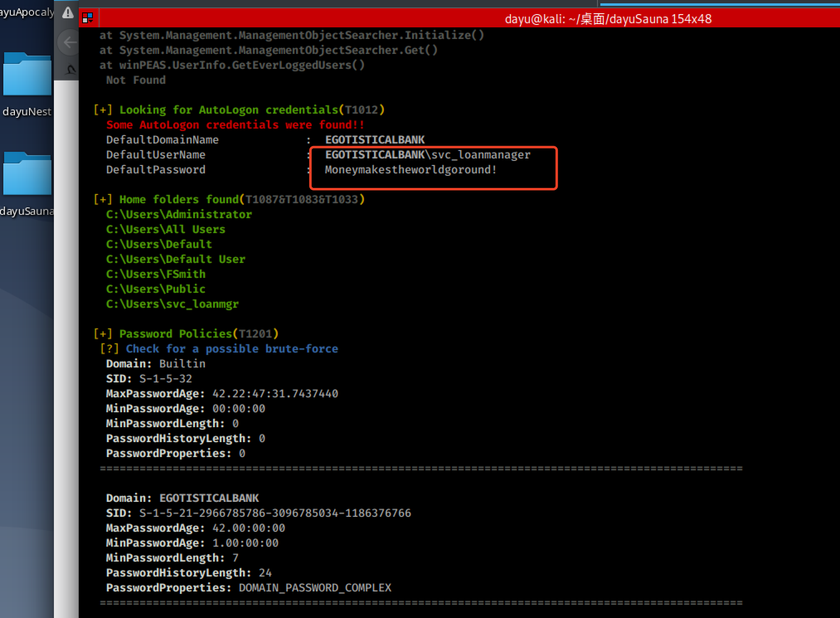This screenshot has height=618, width=840.
Task: Click the 'Home folders found' heading
Action: 229,200
